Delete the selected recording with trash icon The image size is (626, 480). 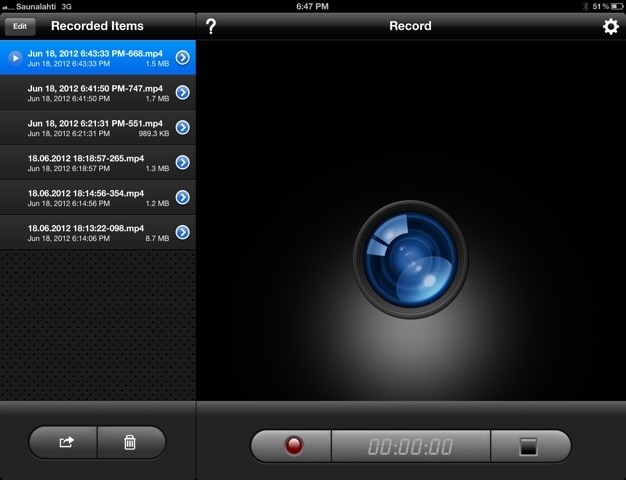point(131,442)
